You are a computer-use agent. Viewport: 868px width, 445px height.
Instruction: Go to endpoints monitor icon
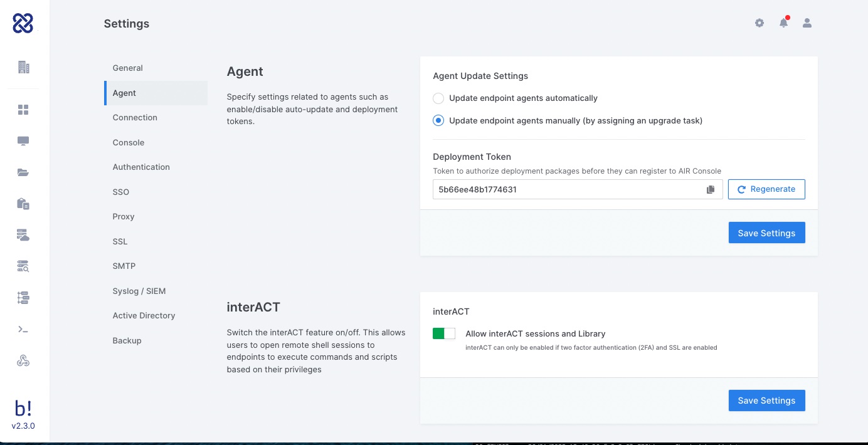pos(24,142)
